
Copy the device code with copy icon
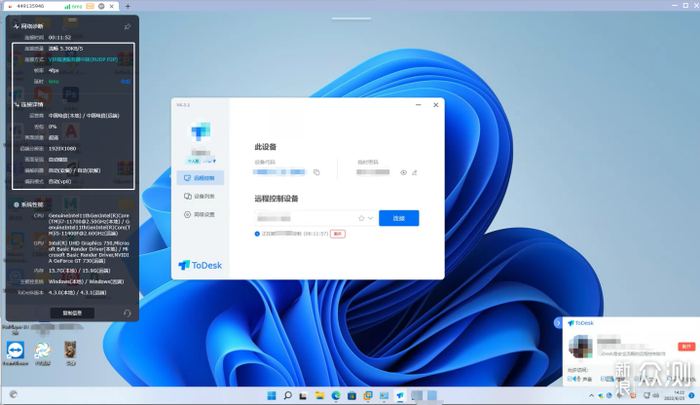click(317, 172)
